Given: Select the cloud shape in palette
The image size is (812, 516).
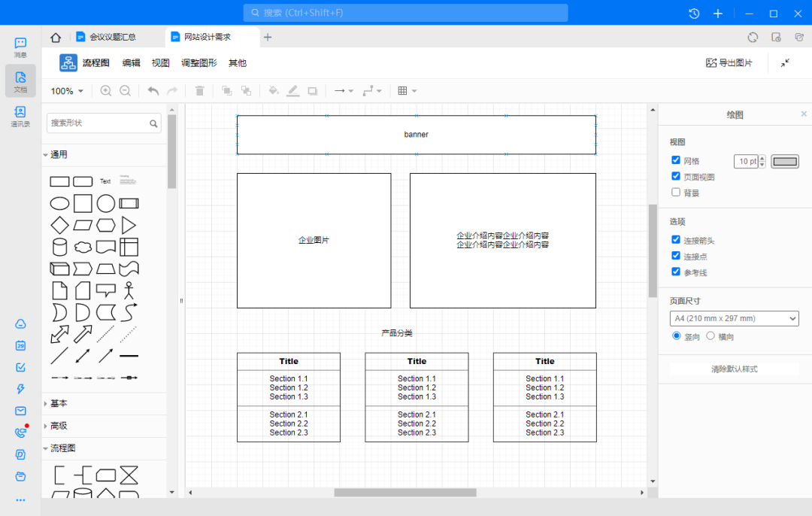Looking at the screenshot, I should (x=83, y=247).
